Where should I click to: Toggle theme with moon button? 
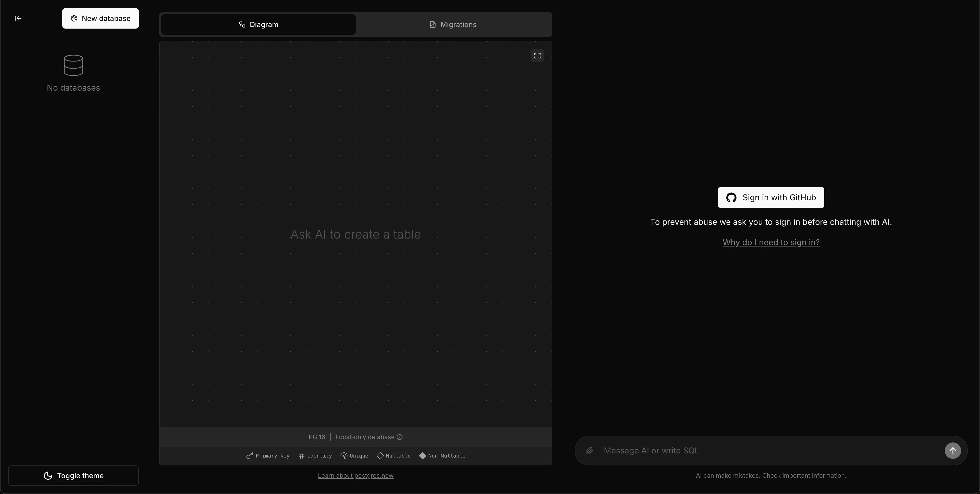coord(73,476)
